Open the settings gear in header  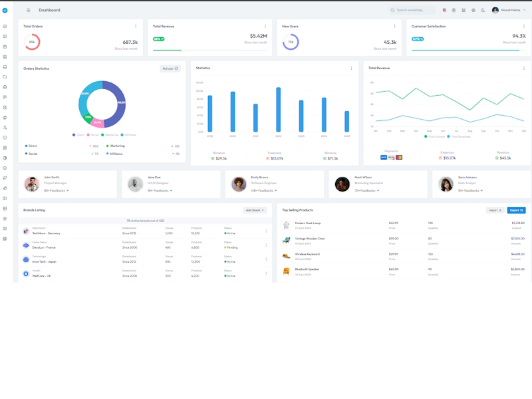click(473, 10)
